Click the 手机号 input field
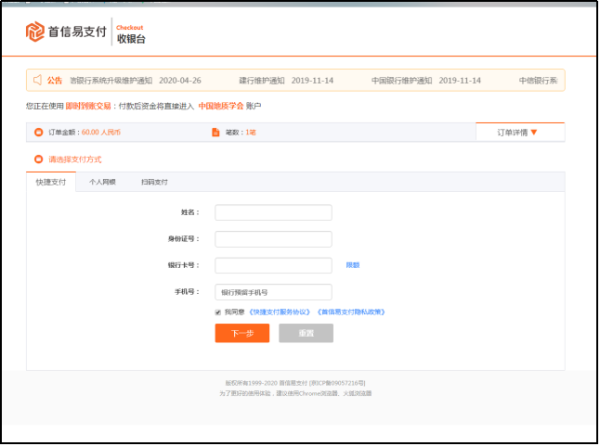The image size is (600, 446). (273, 292)
